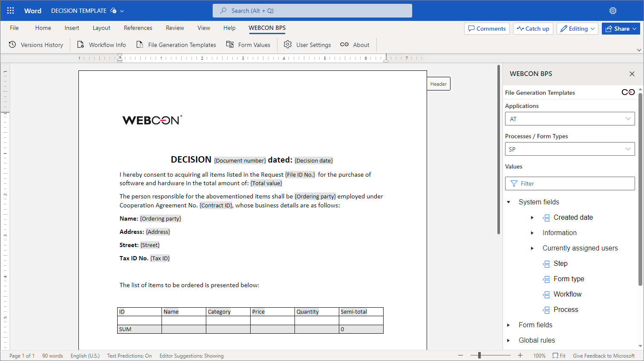Open the Help tab
Image resolution: width=644 pixels, height=361 pixels.
tap(229, 28)
